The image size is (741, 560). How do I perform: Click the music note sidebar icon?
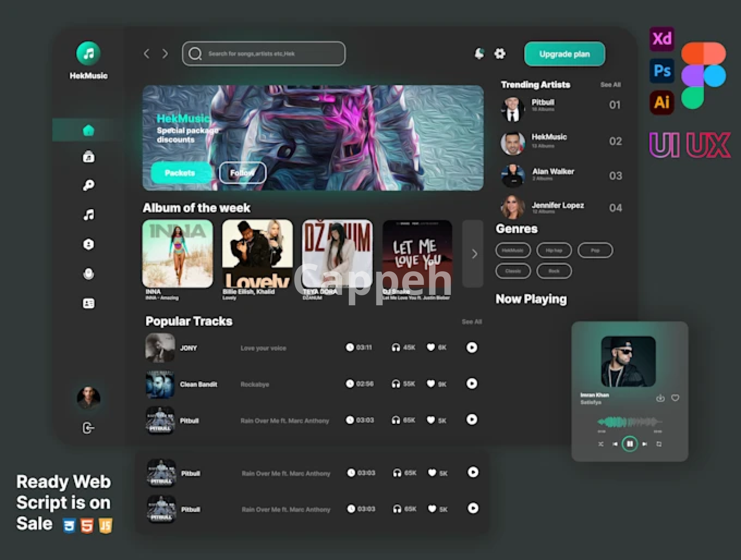(x=88, y=215)
